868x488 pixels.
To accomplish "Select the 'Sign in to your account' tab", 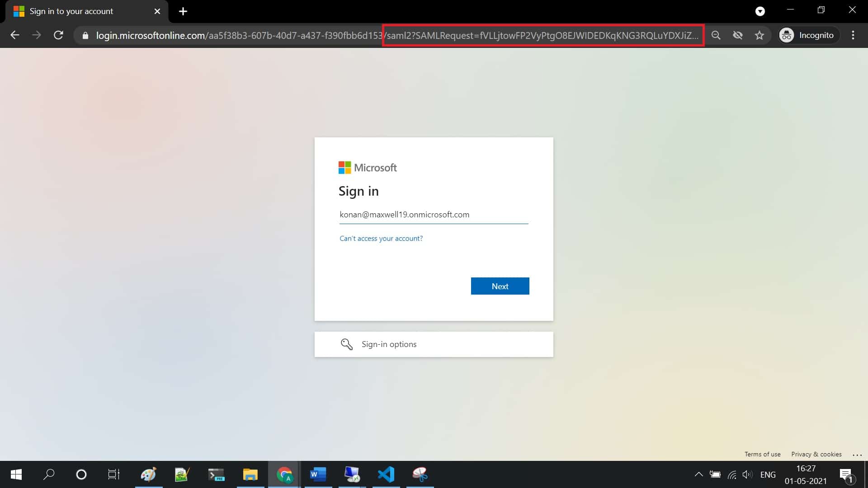I will (x=87, y=11).
